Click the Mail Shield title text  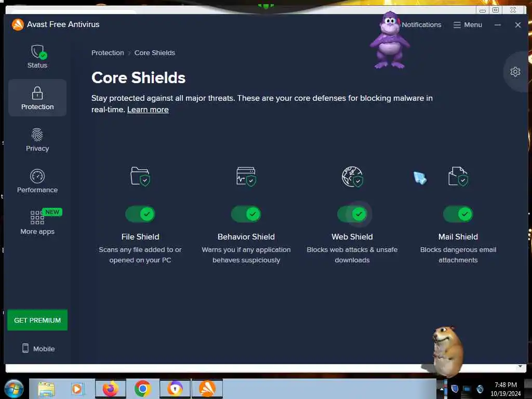(458, 237)
